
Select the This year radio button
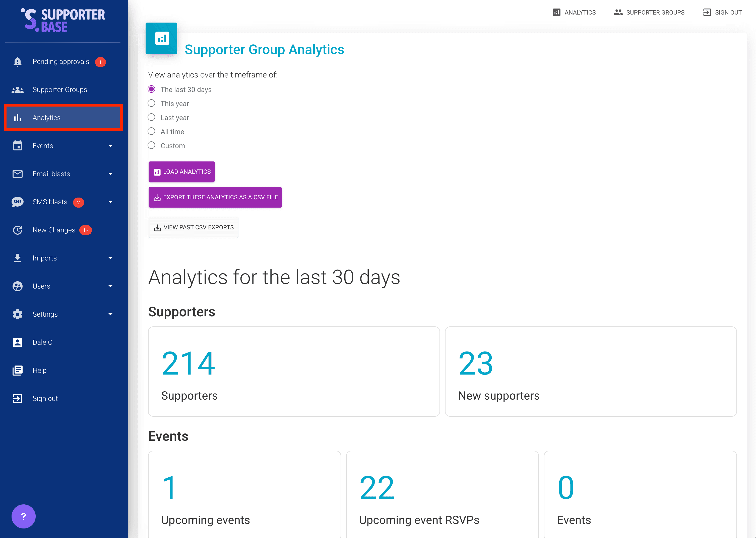point(151,103)
